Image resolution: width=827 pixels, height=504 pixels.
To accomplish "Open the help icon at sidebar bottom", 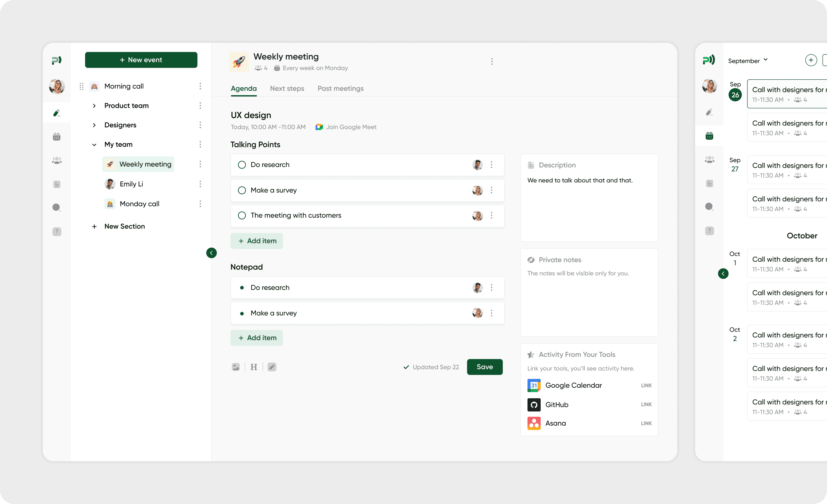I will 57,231.
